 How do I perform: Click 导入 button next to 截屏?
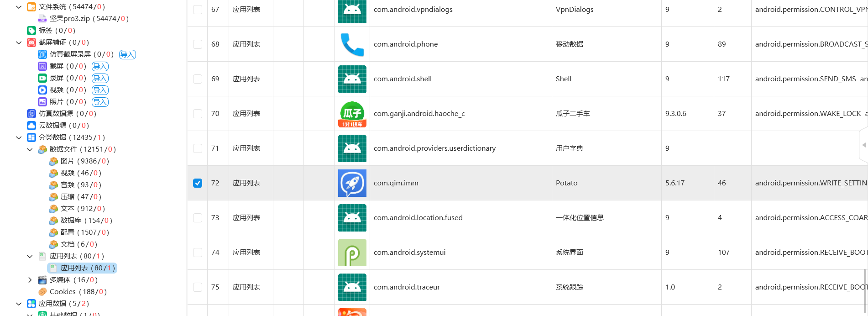pos(100,66)
